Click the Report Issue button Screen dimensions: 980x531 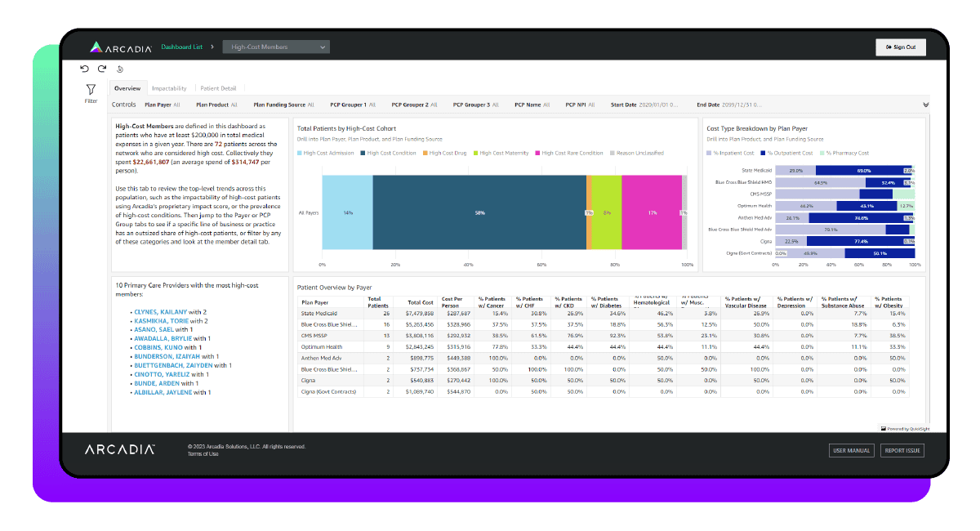click(902, 451)
